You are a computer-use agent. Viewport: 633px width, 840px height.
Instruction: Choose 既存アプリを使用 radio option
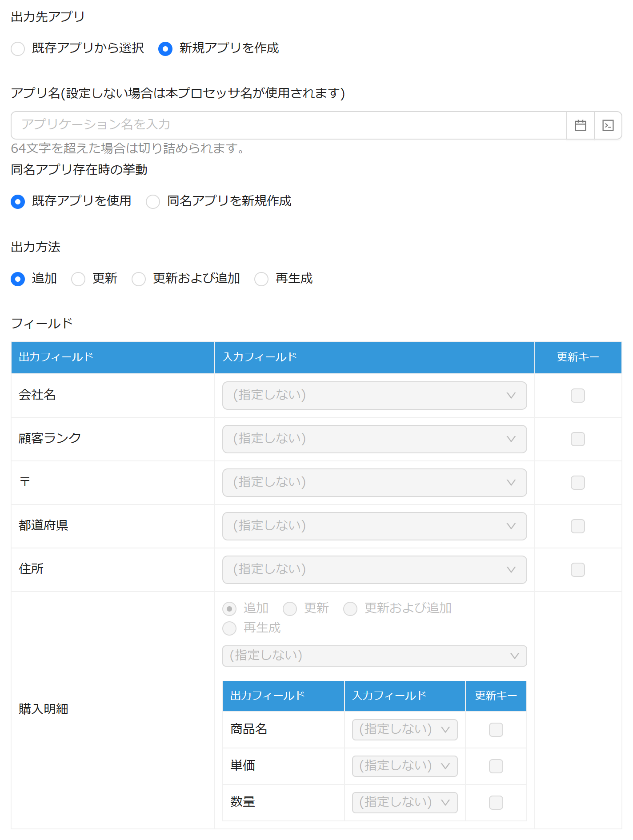coord(18,201)
